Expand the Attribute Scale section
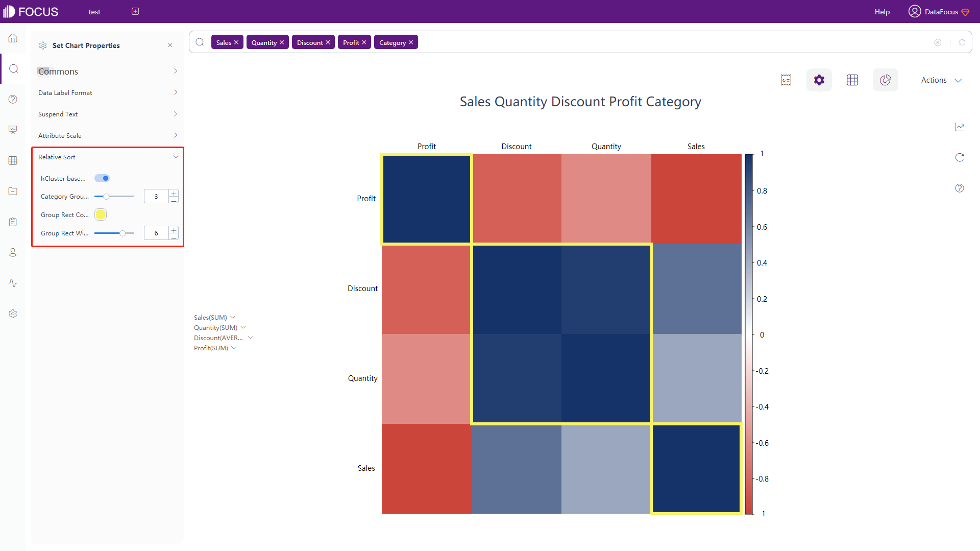980x551 pixels. [107, 136]
